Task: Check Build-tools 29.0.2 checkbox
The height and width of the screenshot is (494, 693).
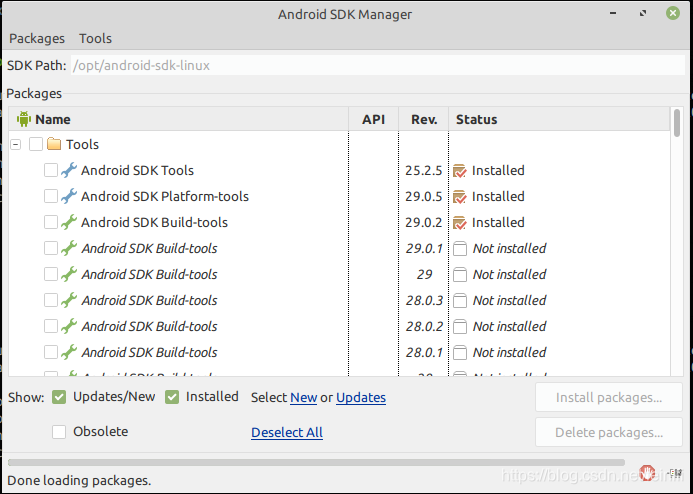Action: [x=51, y=222]
